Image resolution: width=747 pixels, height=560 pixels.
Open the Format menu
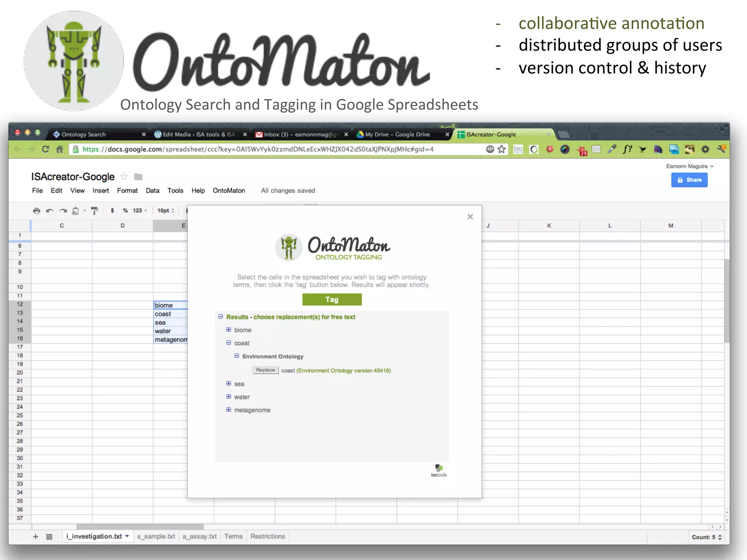[127, 191]
